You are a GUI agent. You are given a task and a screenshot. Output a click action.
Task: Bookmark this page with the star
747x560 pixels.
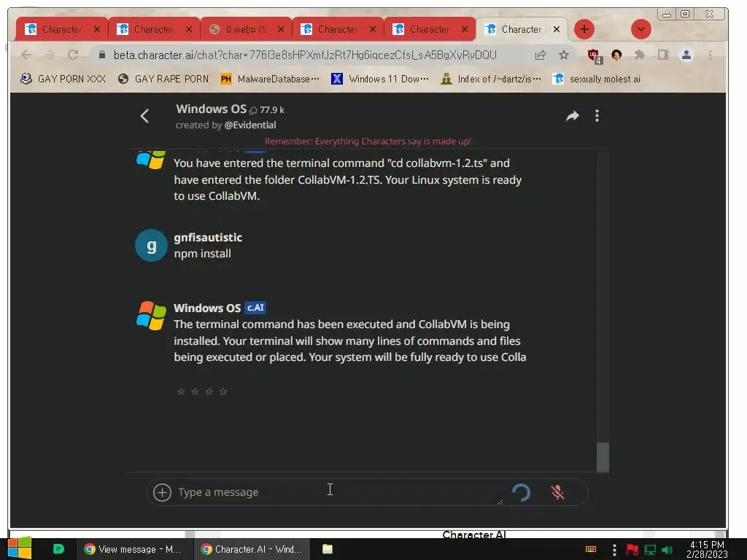[564, 55]
